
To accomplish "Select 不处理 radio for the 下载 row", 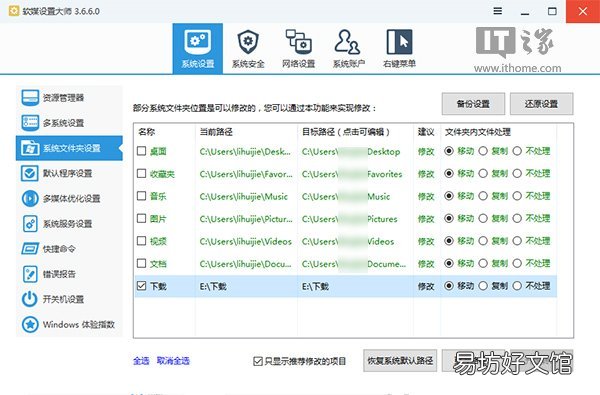I will tap(517, 286).
